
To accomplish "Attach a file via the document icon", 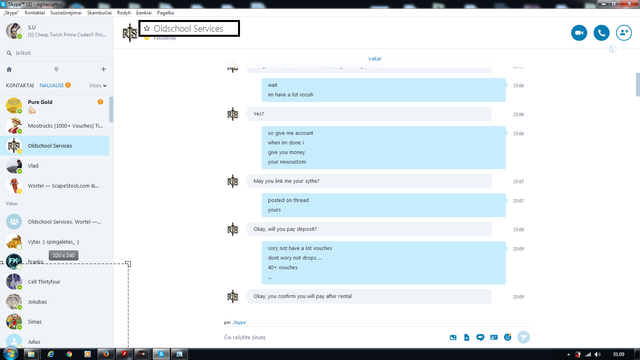I will pos(467,338).
